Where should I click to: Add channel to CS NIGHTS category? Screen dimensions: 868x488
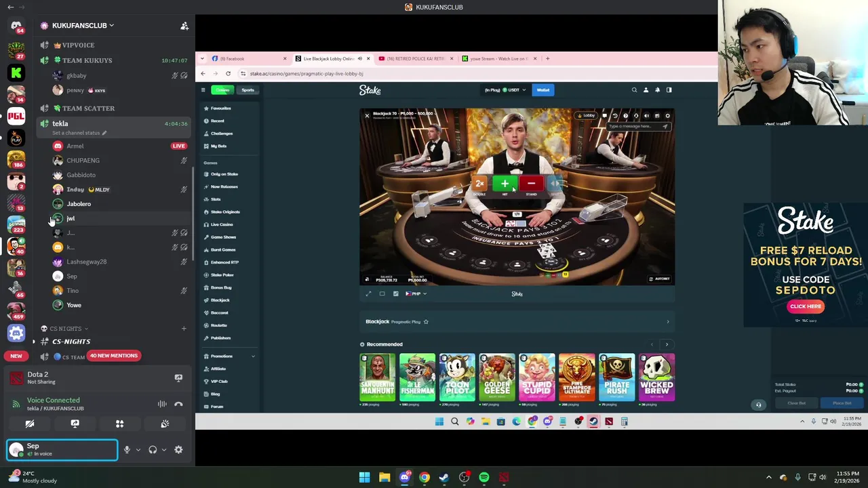[x=183, y=329]
